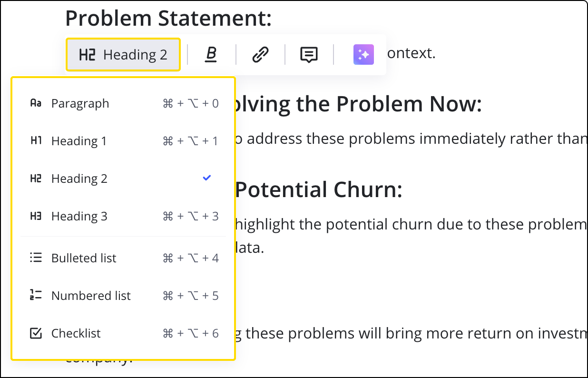Image resolution: width=588 pixels, height=378 pixels.
Task: Click the numbered list icon
Action: [36, 296]
